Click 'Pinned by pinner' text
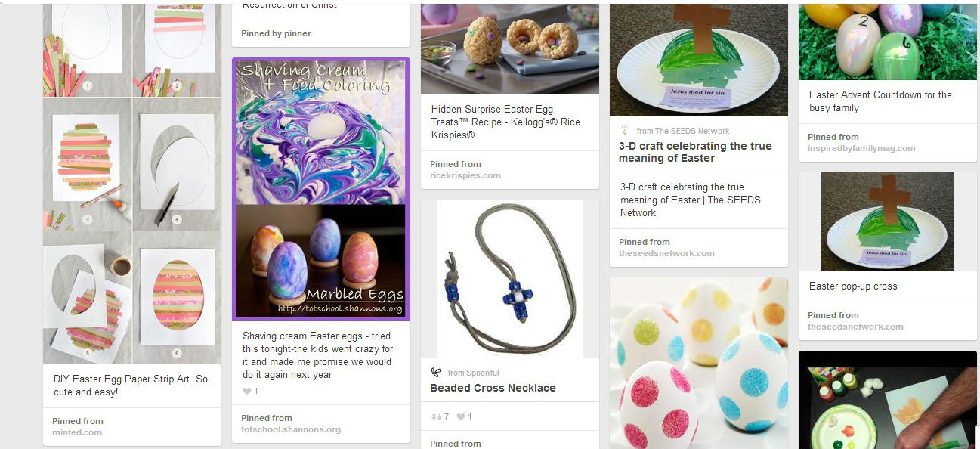Screen dimensions: 980x449 276,33
